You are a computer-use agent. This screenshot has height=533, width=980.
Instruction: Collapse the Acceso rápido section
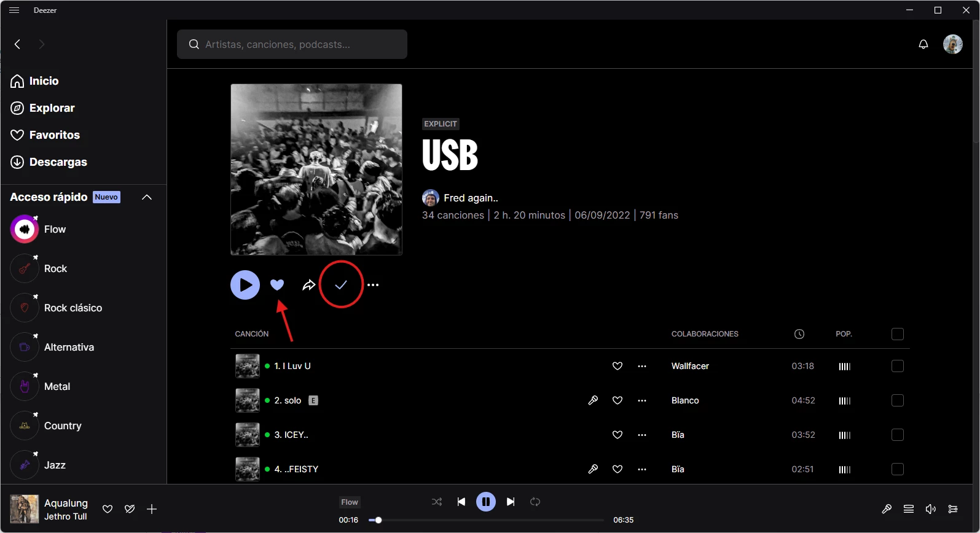pyautogui.click(x=147, y=197)
